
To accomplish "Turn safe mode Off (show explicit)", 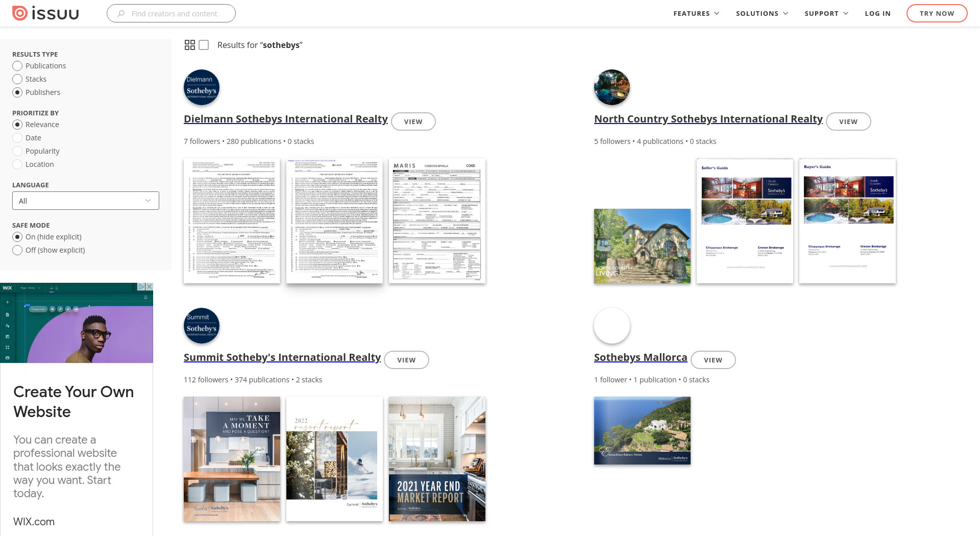I will (x=17, y=250).
